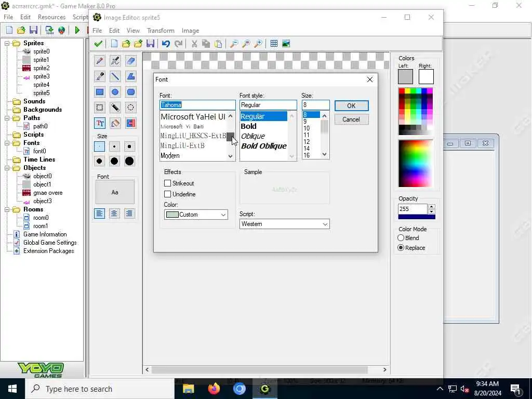
Task: Click the green checkmark to accept changes
Action: coord(98,44)
